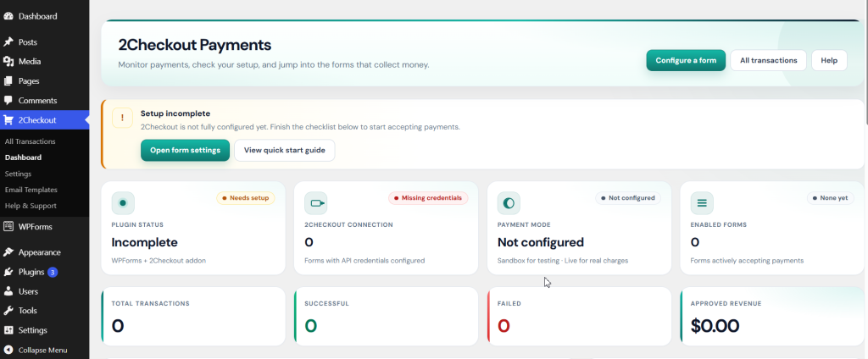Click the Posts pushpin icon
The width and height of the screenshot is (868, 359).
[x=8, y=42]
